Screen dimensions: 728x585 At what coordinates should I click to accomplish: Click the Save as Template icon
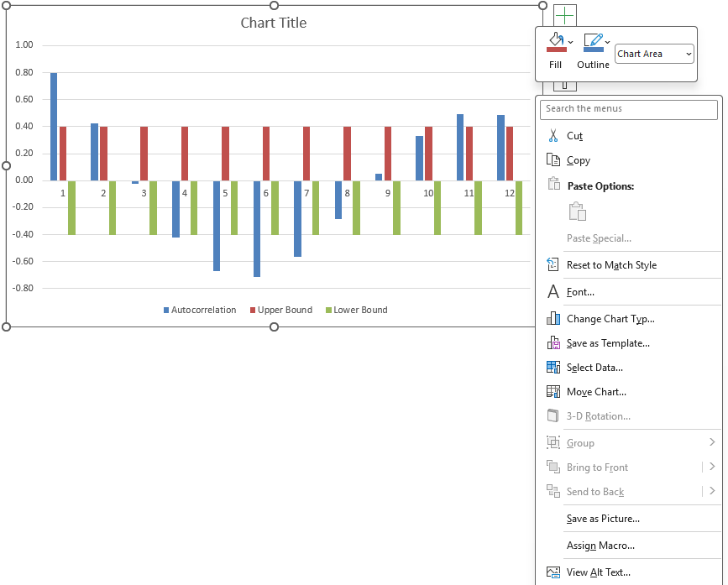(553, 342)
